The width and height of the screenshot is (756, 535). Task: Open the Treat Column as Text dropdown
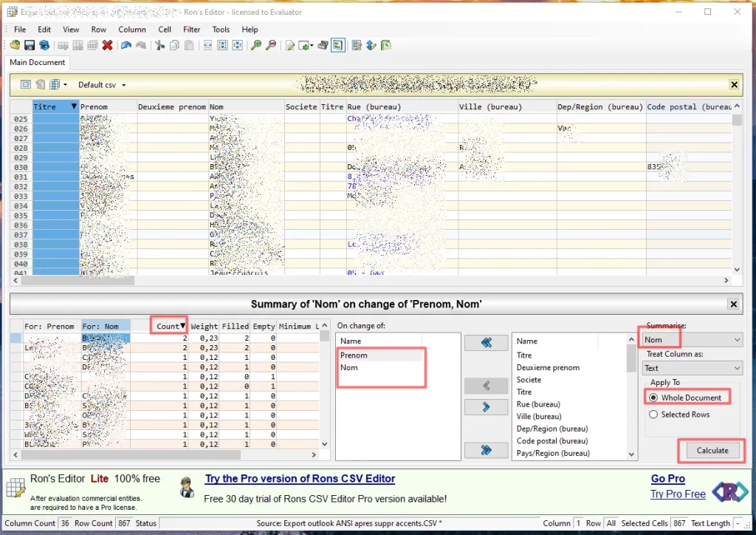pyautogui.click(x=693, y=368)
